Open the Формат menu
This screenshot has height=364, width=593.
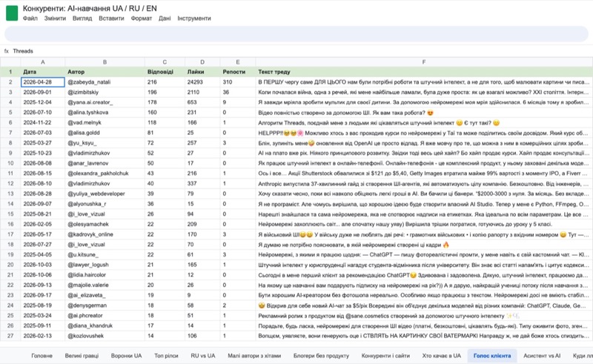point(141,18)
